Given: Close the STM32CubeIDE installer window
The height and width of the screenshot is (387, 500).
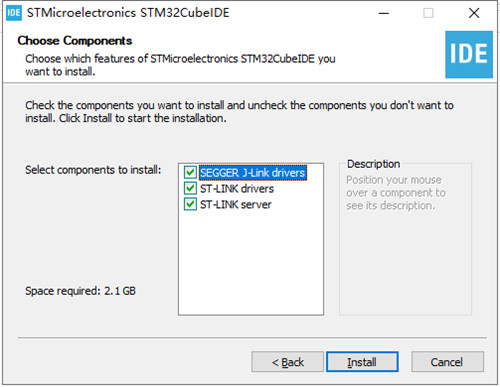Looking at the screenshot, I should click(474, 13).
